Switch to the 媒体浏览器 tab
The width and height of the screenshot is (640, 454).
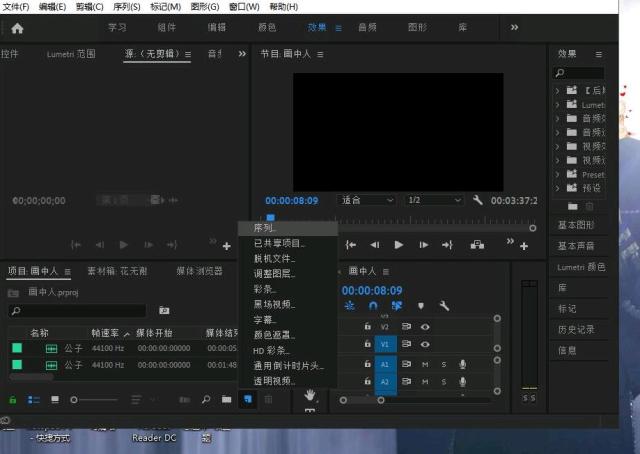pyautogui.click(x=200, y=271)
